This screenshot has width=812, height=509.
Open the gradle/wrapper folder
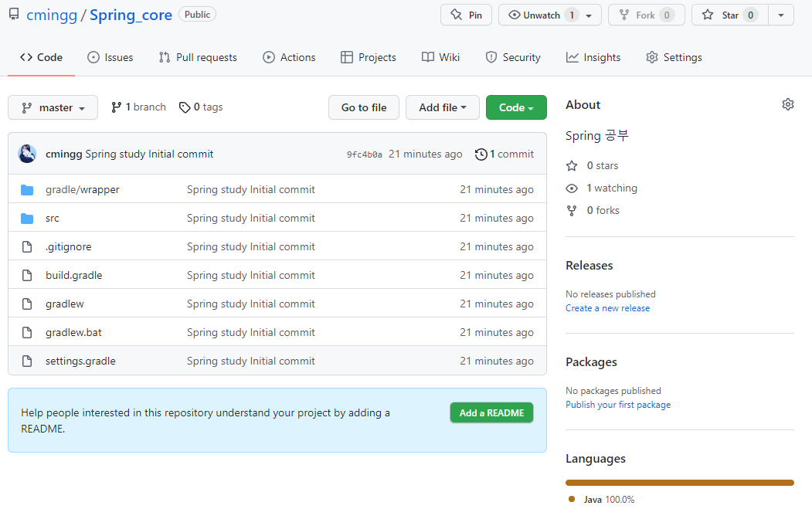[83, 190]
